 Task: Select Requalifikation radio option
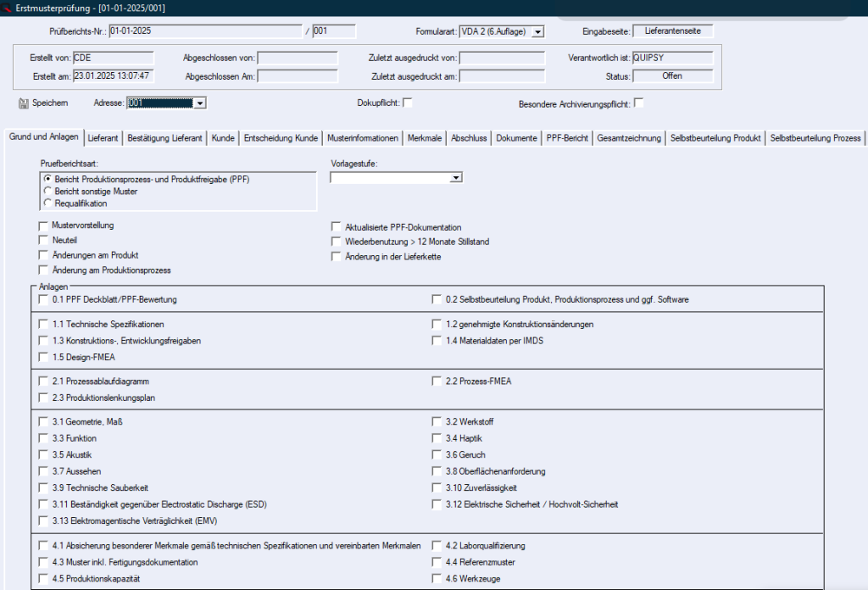[x=47, y=203]
